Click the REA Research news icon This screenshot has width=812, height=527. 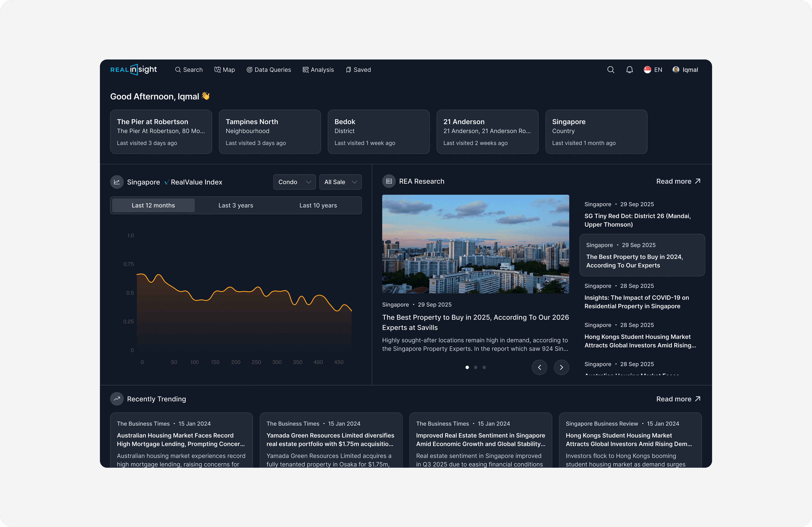[x=389, y=181]
